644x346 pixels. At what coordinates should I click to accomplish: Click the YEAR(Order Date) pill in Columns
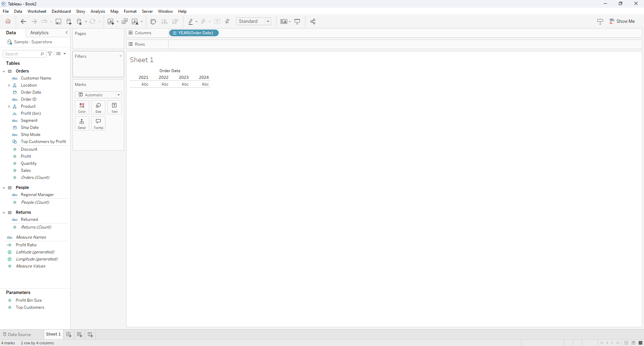pyautogui.click(x=194, y=33)
